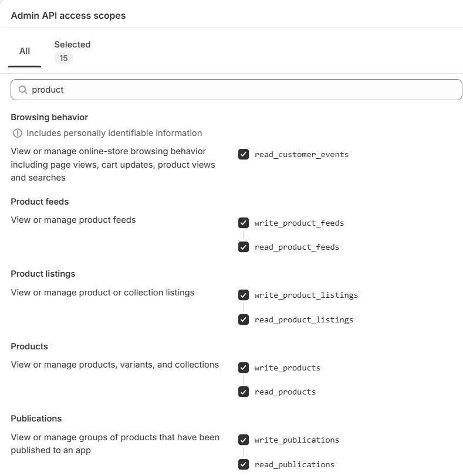Click the write_products scope label

pos(288,368)
